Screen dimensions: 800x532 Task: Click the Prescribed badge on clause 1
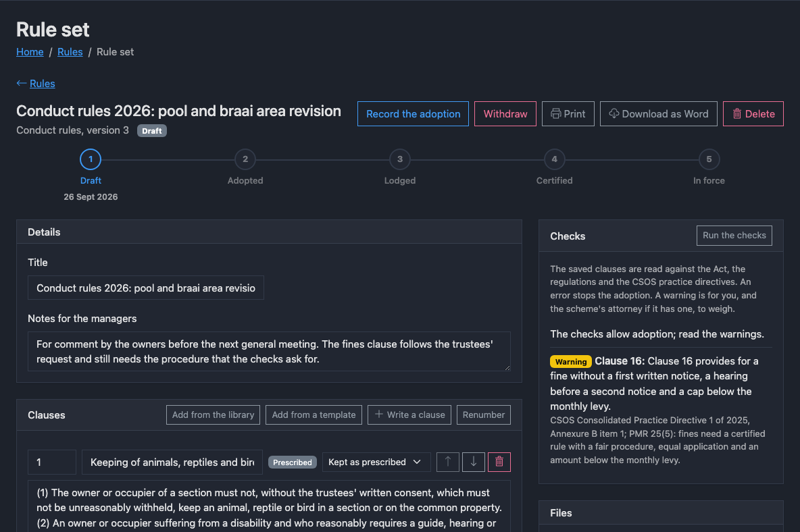click(293, 462)
